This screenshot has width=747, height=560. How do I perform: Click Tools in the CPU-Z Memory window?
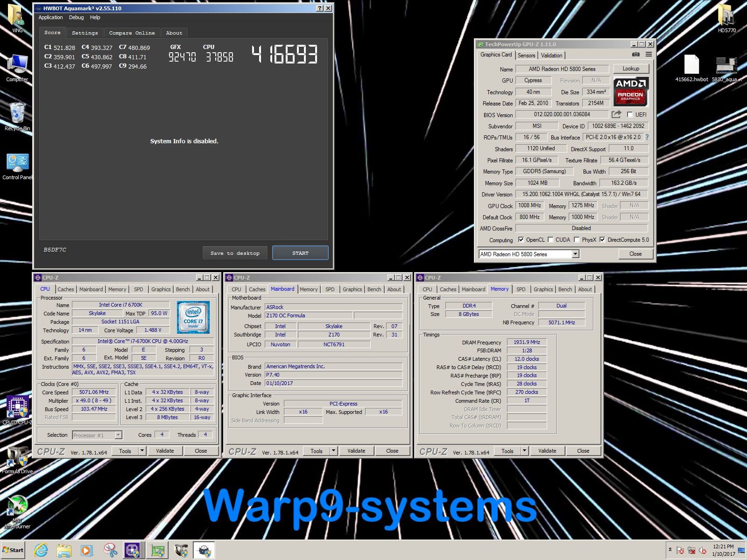pyautogui.click(x=507, y=451)
